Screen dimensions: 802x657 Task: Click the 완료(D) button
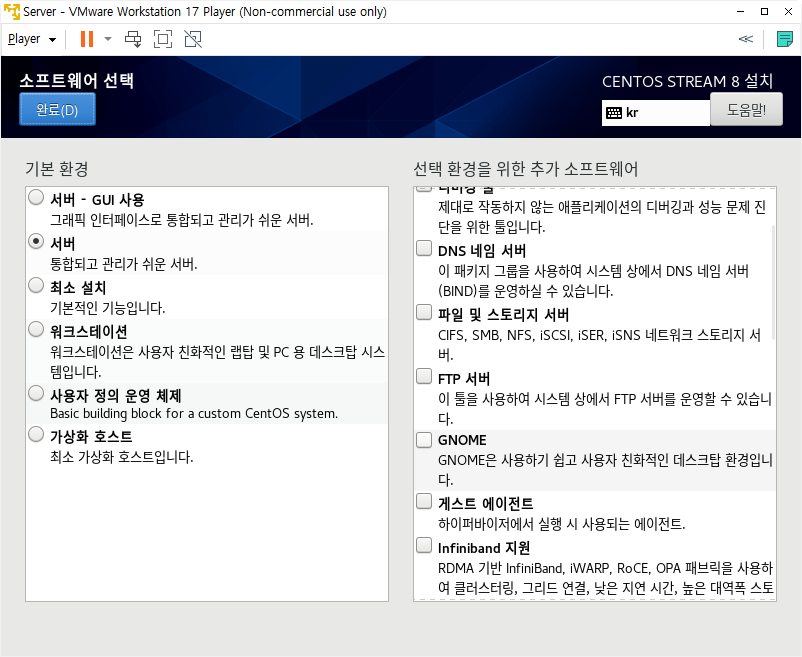coord(57,110)
